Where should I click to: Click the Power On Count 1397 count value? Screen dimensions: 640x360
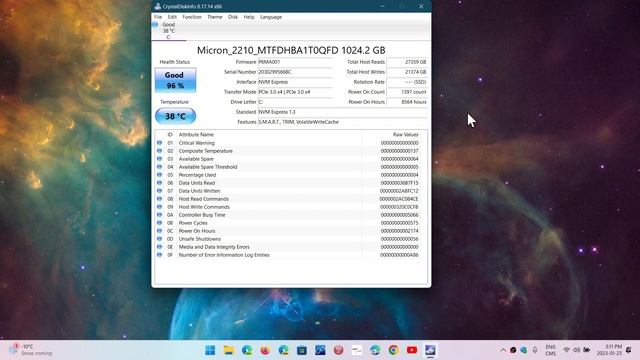(x=407, y=92)
